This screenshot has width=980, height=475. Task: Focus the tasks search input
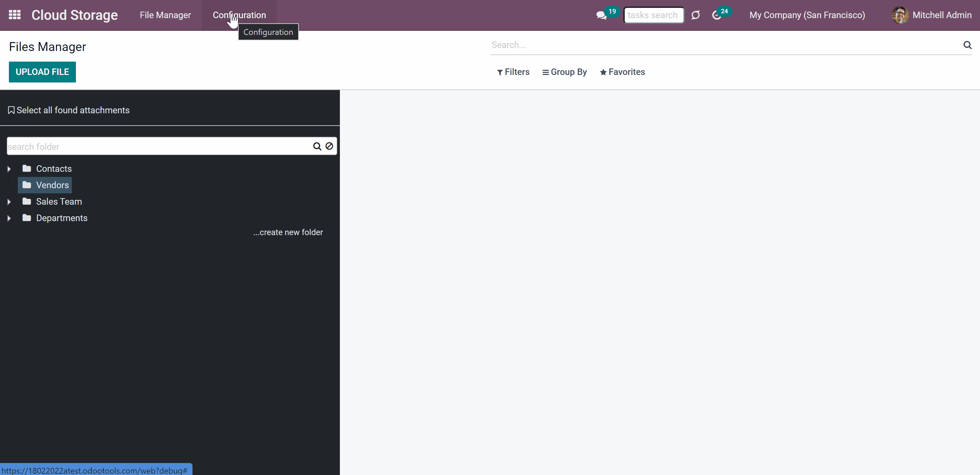pyautogui.click(x=653, y=15)
